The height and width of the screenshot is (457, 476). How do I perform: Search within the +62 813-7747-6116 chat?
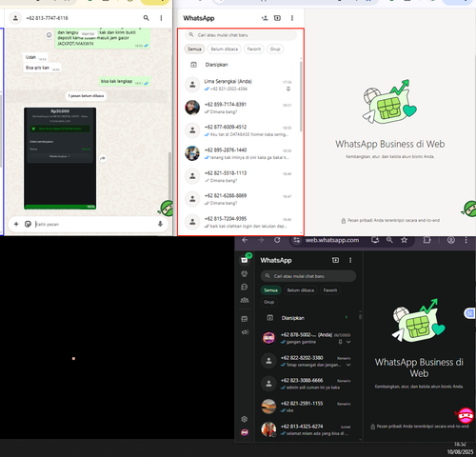click(146, 18)
